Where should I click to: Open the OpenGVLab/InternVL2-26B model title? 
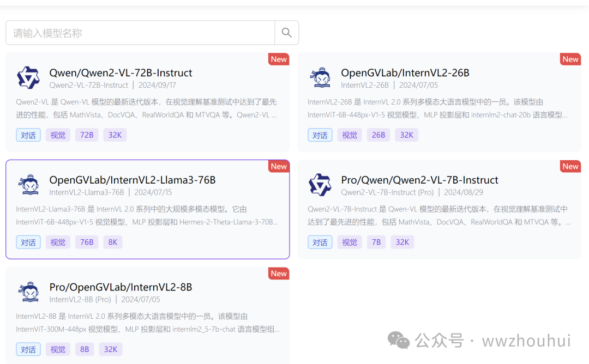[405, 73]
